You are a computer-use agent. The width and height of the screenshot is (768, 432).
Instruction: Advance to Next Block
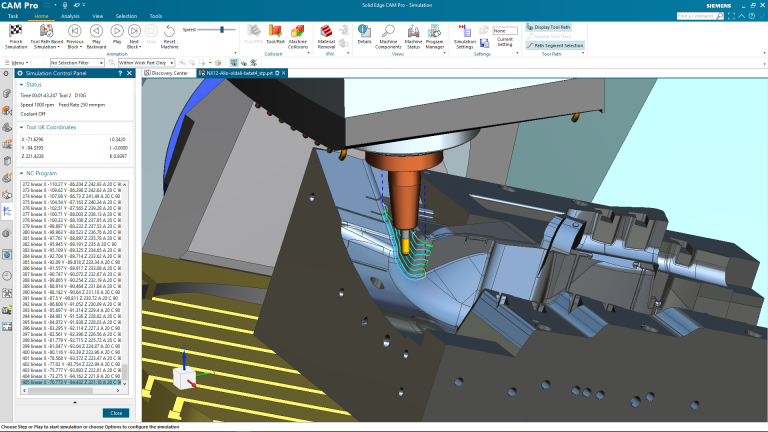[134, 31]
